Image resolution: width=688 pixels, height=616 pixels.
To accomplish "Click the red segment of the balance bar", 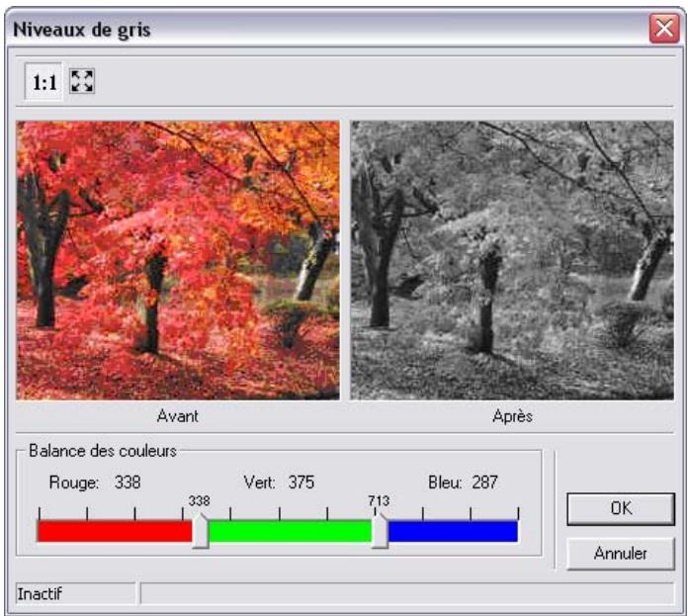I will (114, 532).
